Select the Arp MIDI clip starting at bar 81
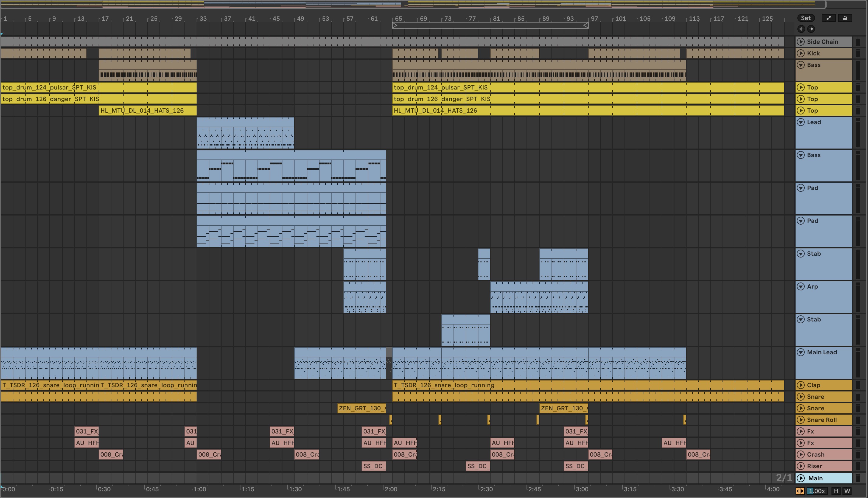Screen dimensions: 868x498 (539, 297)
